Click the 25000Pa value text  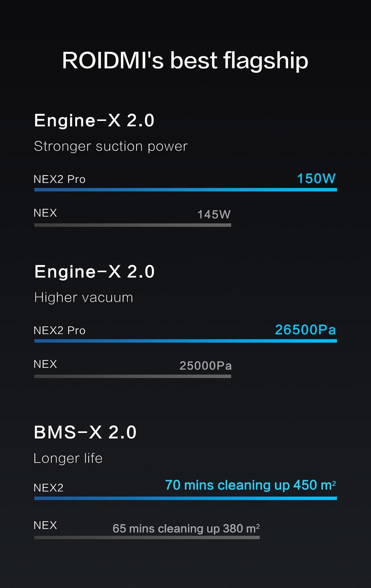point(206,366)
